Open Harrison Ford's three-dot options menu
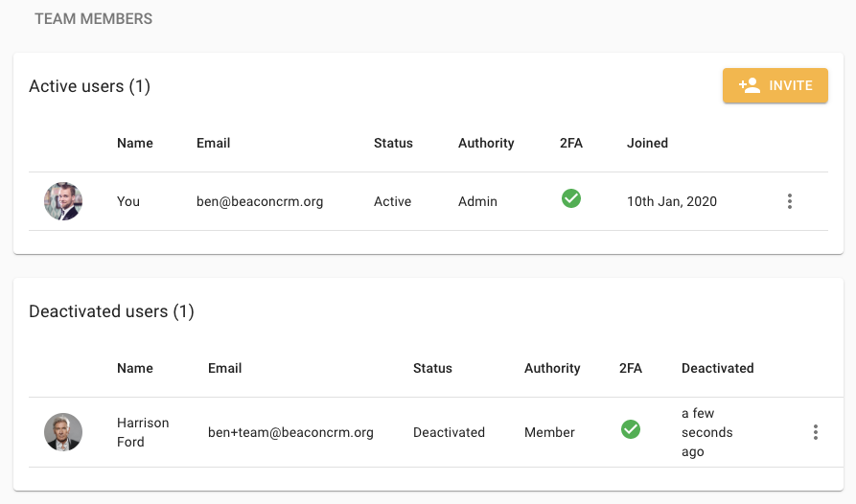The image size is (856, 504). tap(815, 432)
